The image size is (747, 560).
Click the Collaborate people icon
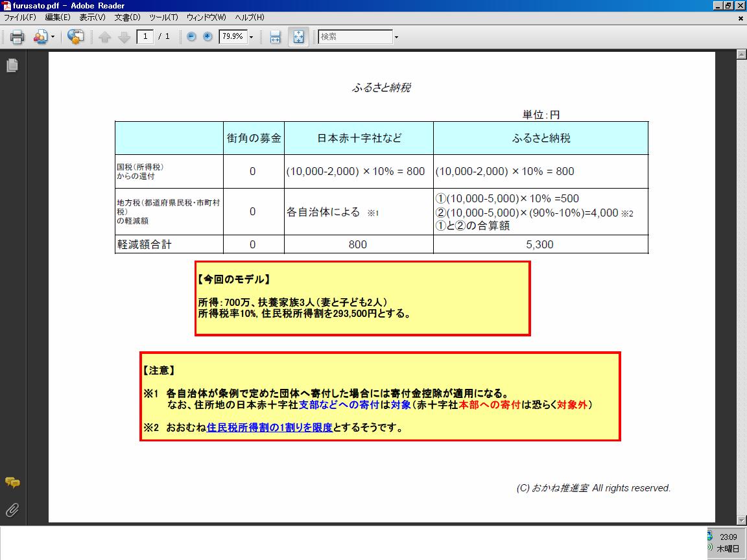coord(40,37)
